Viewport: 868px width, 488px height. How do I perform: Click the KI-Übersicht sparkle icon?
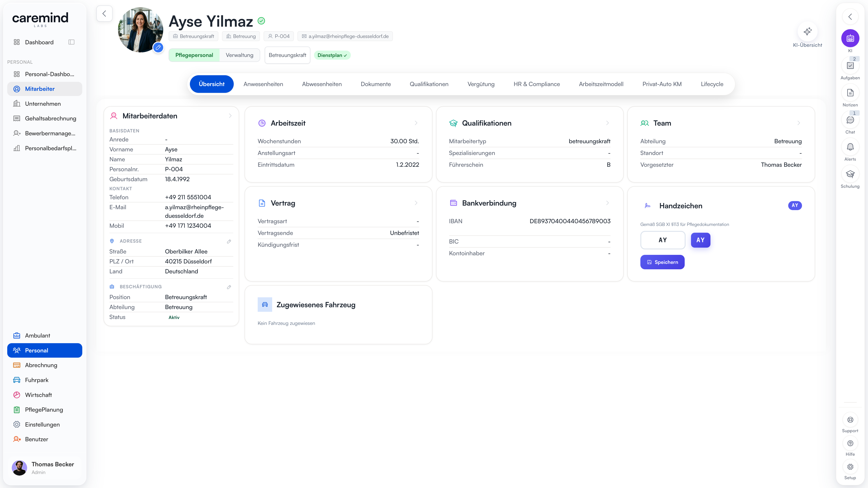807,32
